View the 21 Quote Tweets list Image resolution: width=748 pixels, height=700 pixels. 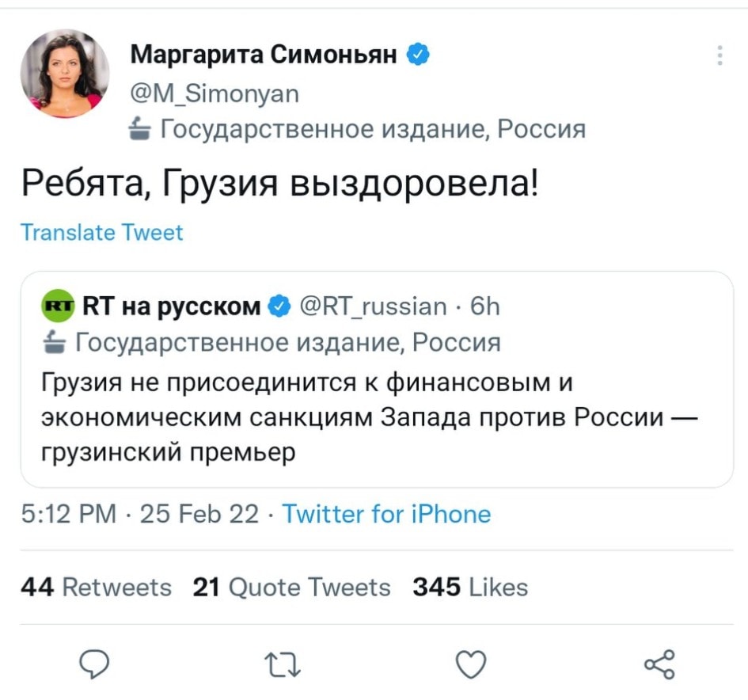tap(291, 587)
